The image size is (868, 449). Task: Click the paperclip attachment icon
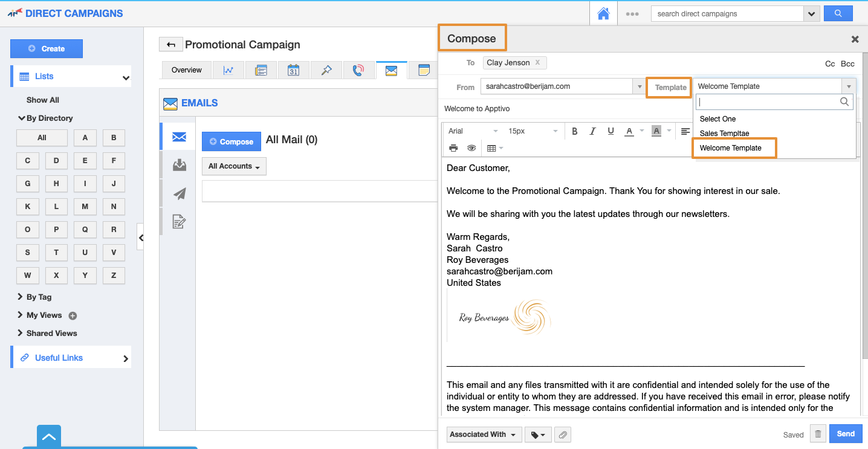[563, 434]
